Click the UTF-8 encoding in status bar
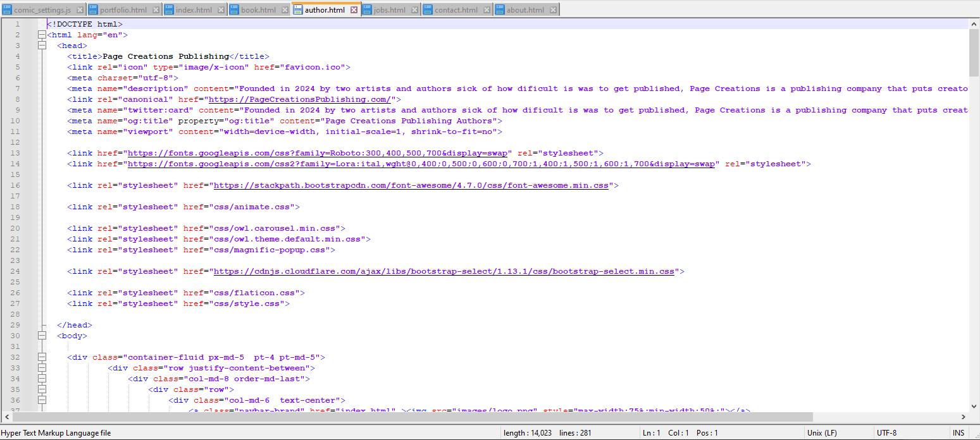 click(x=886, y=433)
